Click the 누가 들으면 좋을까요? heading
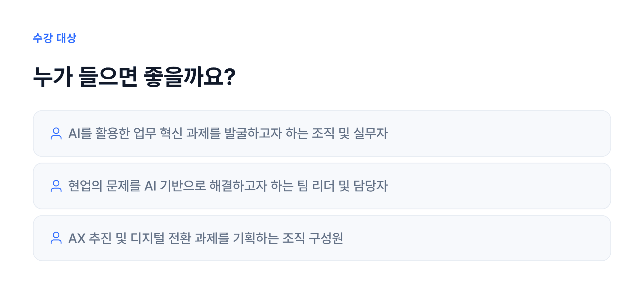 pyautogui.click(x=134, y=77)
